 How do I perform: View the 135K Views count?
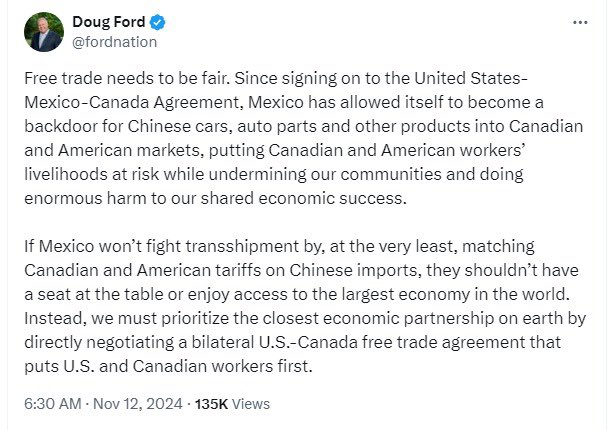pyautogui.click(x=232, y=404)
